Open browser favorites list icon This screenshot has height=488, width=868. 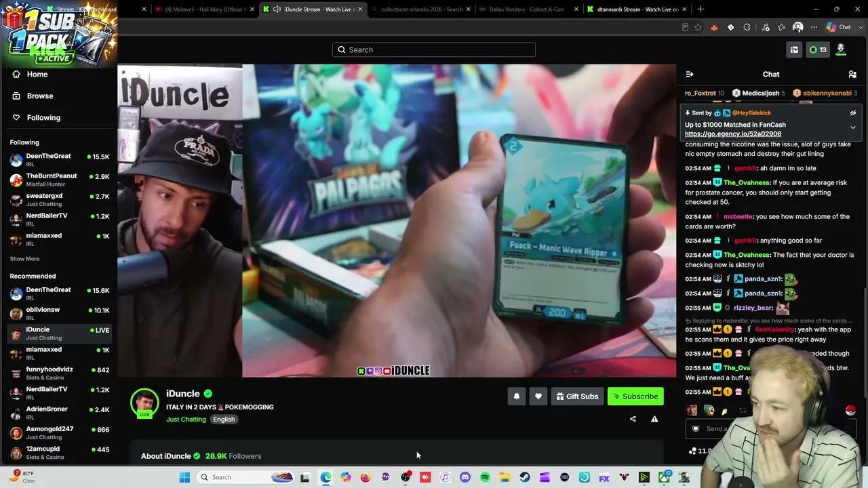pos(782,27)
